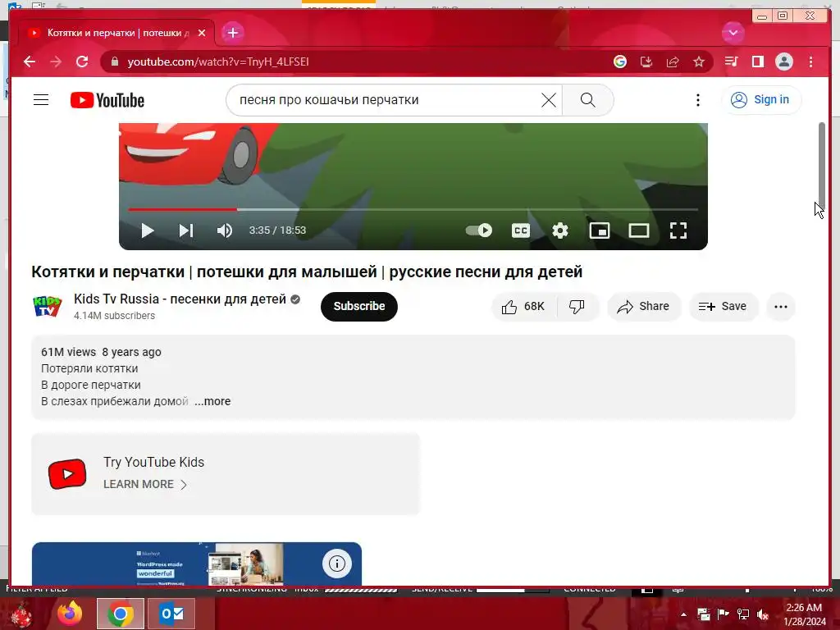This screenshot has height=630, width=840.
Task: Close the Котятки и перчатки tab
Action: pyautogui.click(x=202, y=33)
